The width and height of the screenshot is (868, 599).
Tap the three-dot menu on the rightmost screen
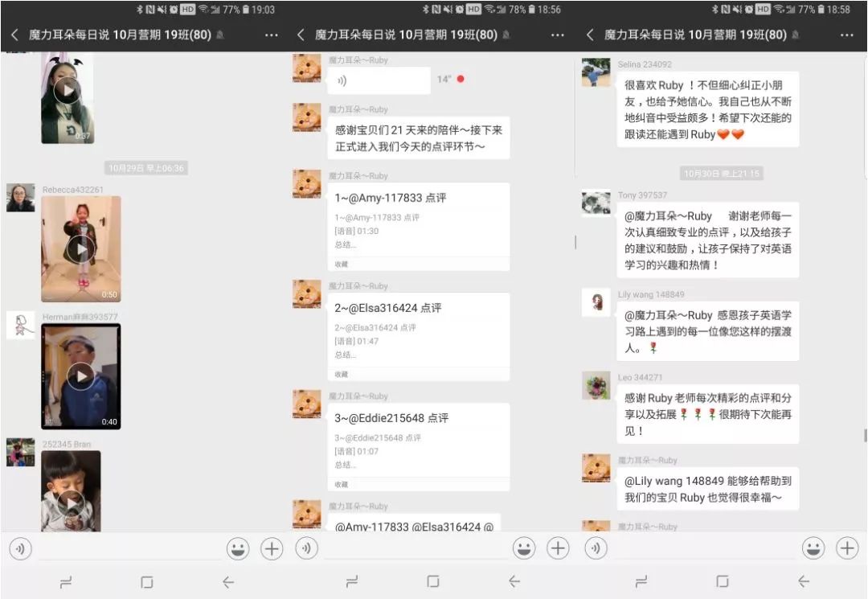pos(846,35)
